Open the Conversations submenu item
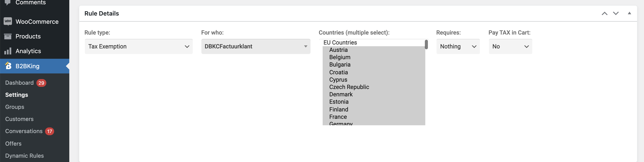This screenshot has width=644, height=162. (x=24, y=131)
